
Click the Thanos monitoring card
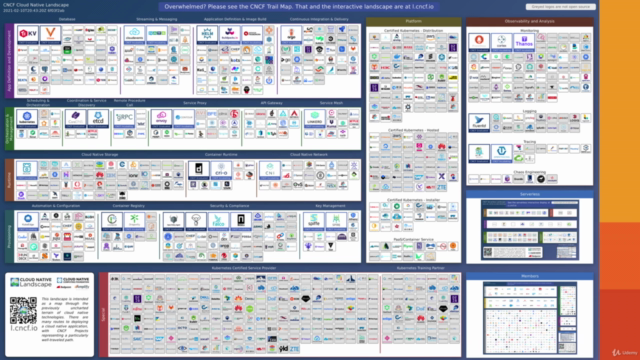524,42
